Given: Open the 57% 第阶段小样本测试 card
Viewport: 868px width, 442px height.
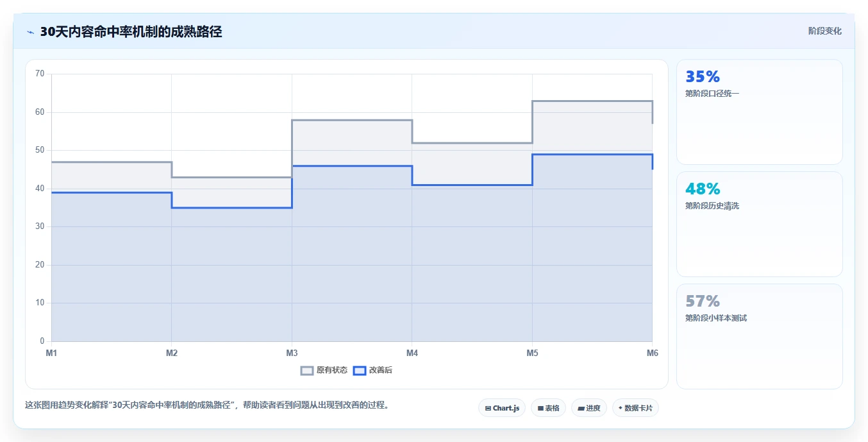Looking at the screenshot, I should click(759, 337).
